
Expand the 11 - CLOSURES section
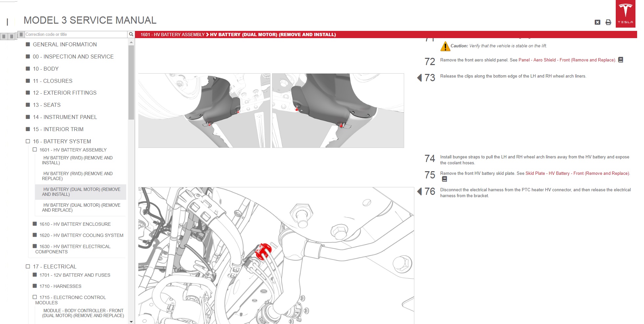(x=28, y=81)
